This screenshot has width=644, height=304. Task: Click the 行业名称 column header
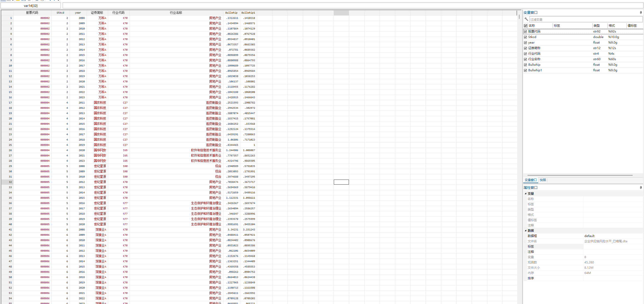pyautogui.click(x=176, y=13)
